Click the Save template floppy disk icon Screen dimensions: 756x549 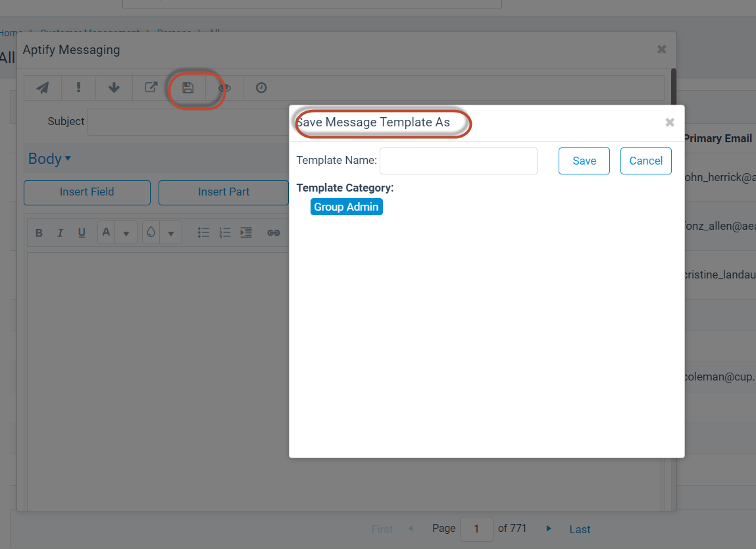(x=188, y=88)
